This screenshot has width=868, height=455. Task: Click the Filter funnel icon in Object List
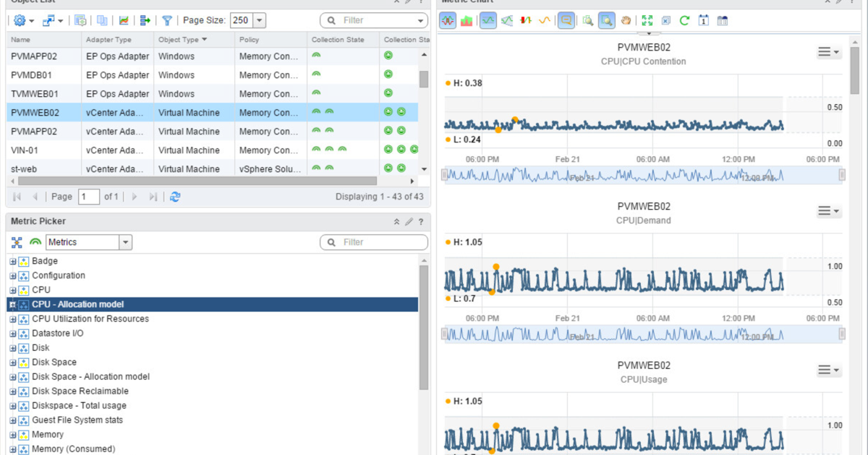pyautogui.click(x=167, y=20)
